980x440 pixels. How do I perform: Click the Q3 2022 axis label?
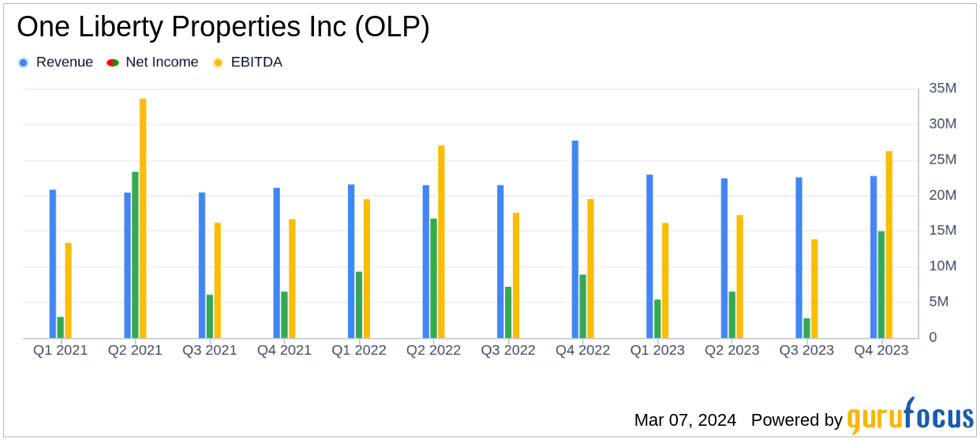508,350
